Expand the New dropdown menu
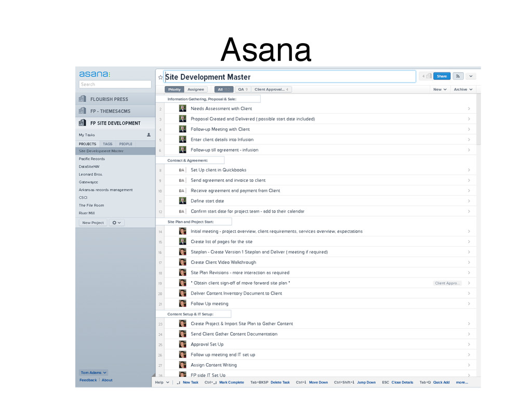Image resolution: width=532 pixels, height=399 pixels. (440, 89)
